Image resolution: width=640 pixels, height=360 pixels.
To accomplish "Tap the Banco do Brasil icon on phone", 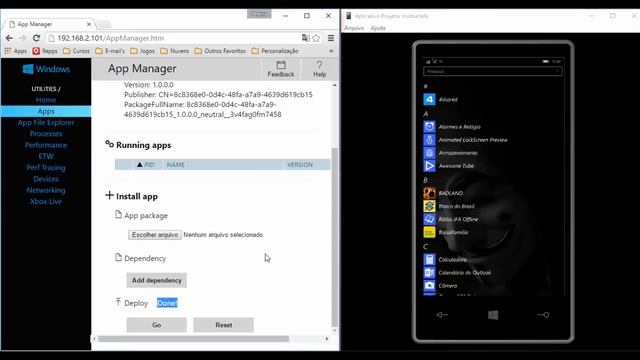I will tap(429, 206).
